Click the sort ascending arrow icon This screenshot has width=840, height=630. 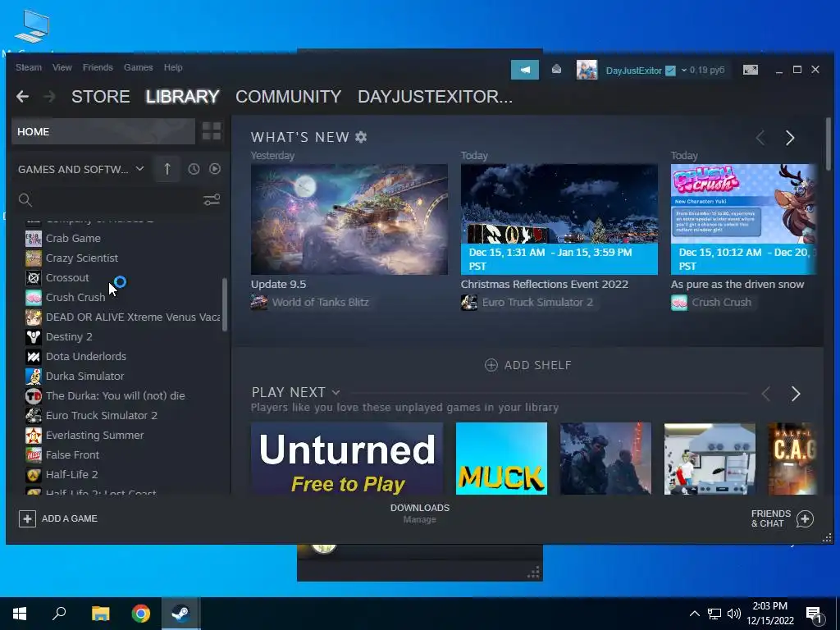pyautogui.click(x=167, y=169)
